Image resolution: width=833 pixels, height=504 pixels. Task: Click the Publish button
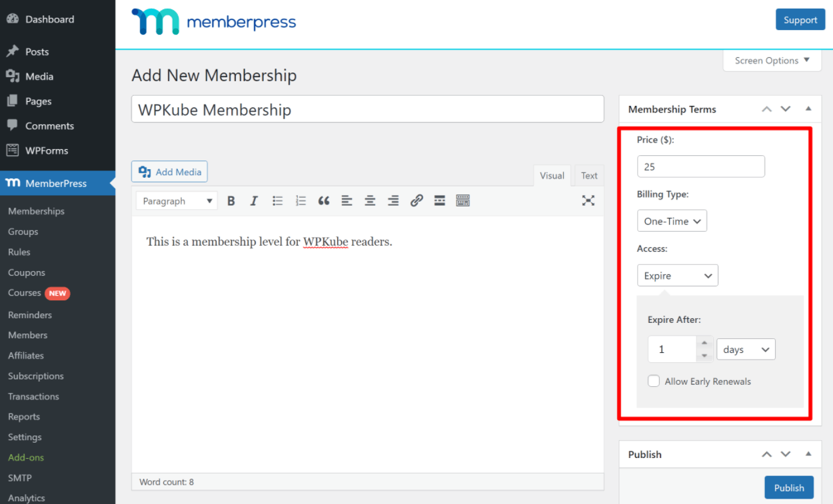(x=789, y=487)
